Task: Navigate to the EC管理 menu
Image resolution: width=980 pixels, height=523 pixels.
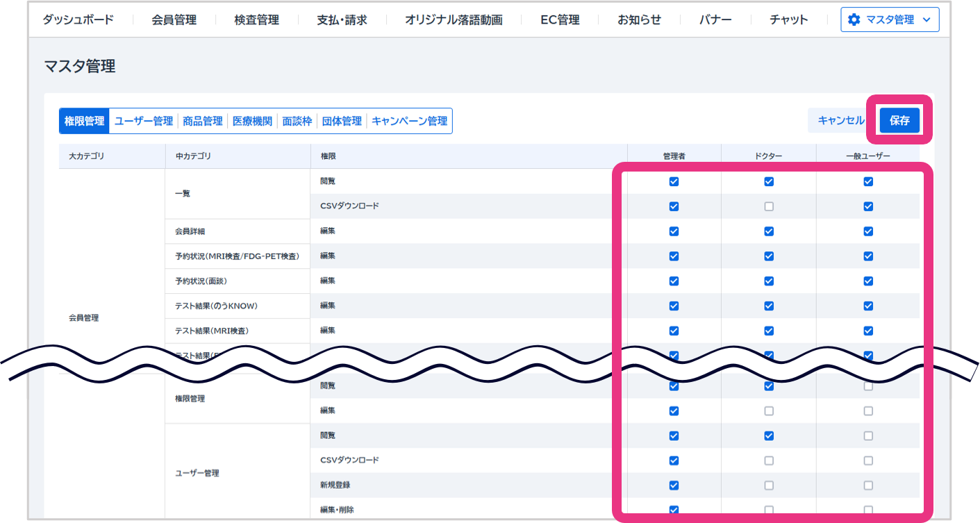Action: [560, 19]
